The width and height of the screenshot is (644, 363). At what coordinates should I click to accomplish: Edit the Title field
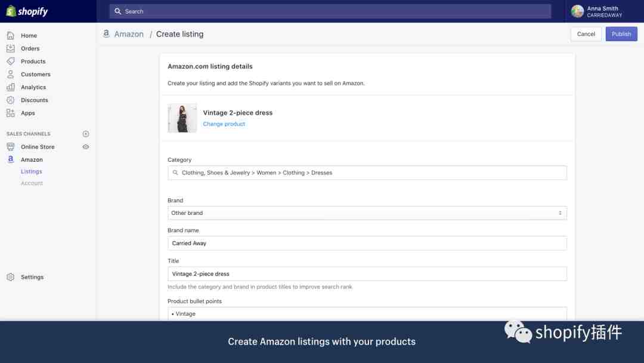coord(367,274)
